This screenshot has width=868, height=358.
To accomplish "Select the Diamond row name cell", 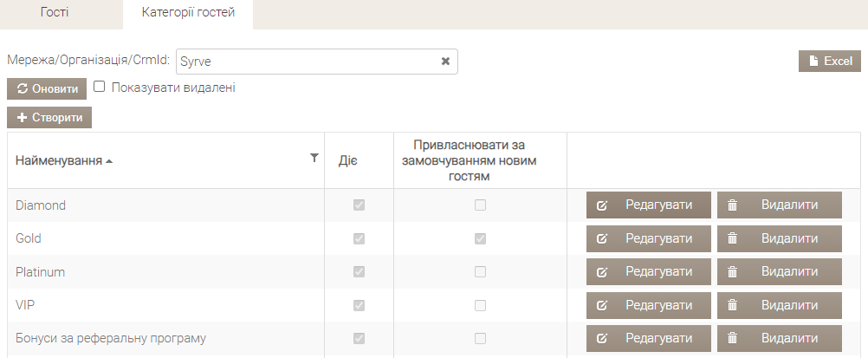I will click(x=166, y=205).
